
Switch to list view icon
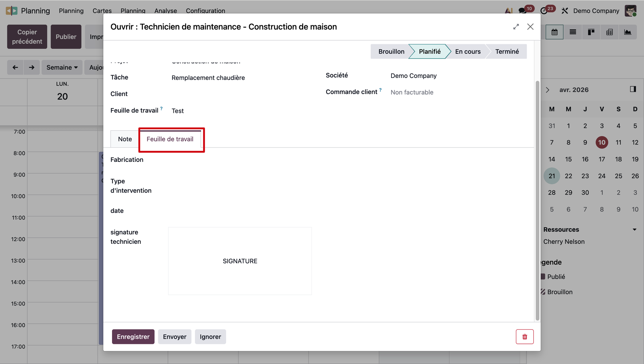tap(573, 32)
